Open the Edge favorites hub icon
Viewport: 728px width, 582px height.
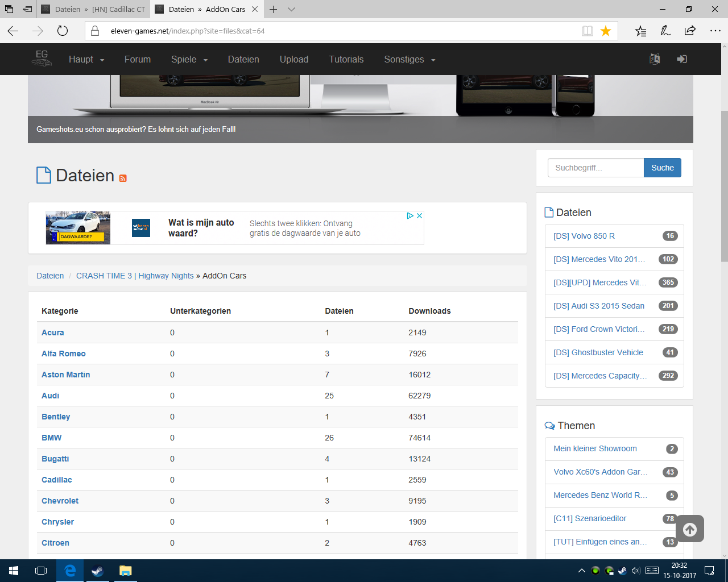(x=641, y=31)
